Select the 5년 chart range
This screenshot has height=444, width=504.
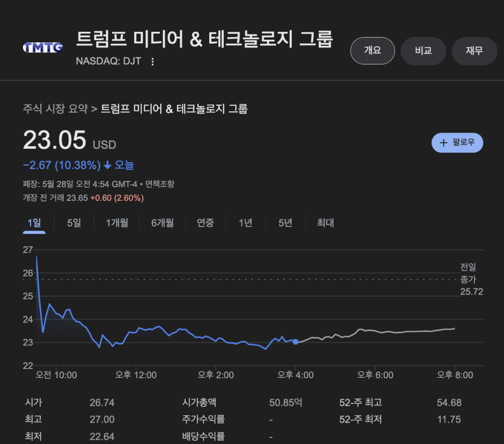click(x=285, y=223)
